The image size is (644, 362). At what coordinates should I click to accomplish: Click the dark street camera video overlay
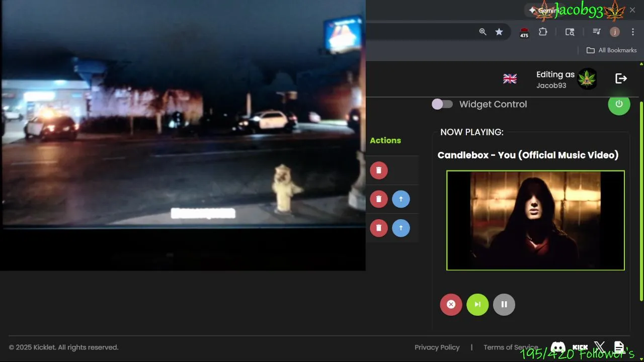183,135
